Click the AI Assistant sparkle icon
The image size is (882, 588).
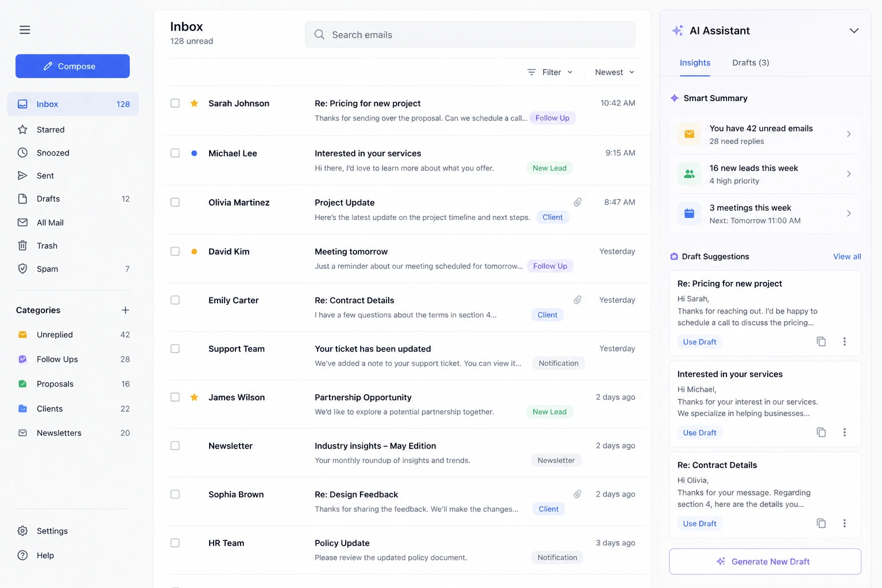coord(678,30)
